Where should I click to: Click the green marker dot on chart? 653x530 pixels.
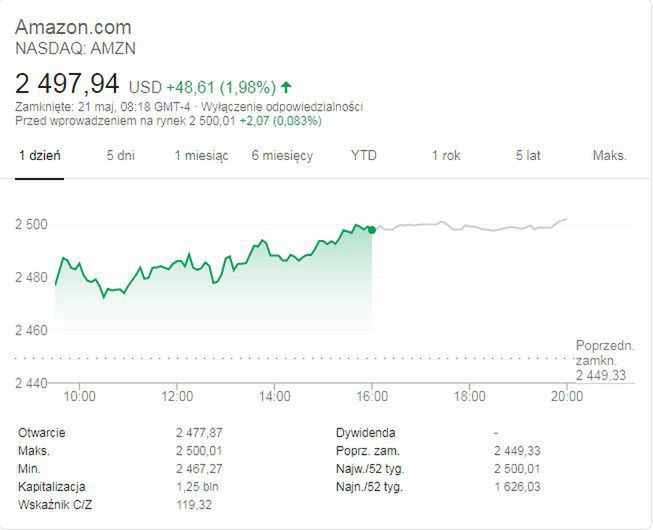[x=372, y=230]
